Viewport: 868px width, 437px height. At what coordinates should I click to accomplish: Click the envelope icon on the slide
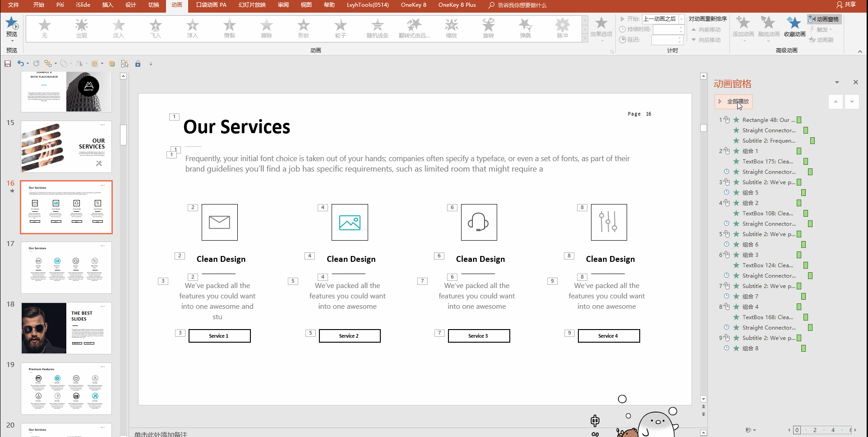pos(220,222)
